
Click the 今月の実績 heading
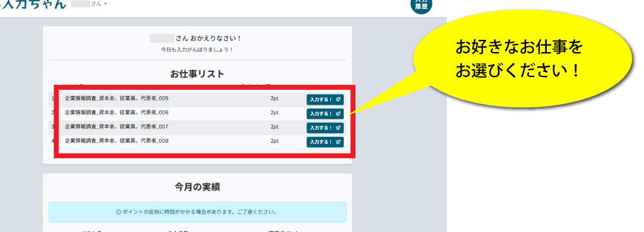(197, 187)
